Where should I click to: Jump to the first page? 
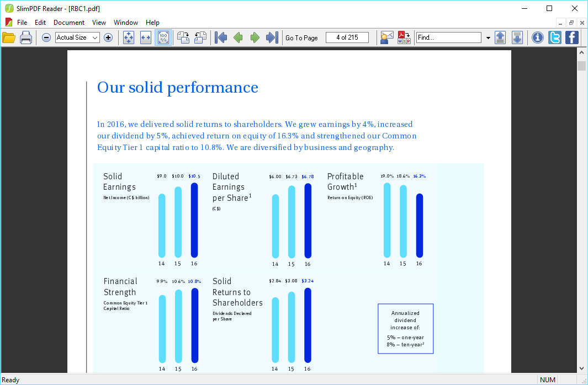tap(220, 37)
